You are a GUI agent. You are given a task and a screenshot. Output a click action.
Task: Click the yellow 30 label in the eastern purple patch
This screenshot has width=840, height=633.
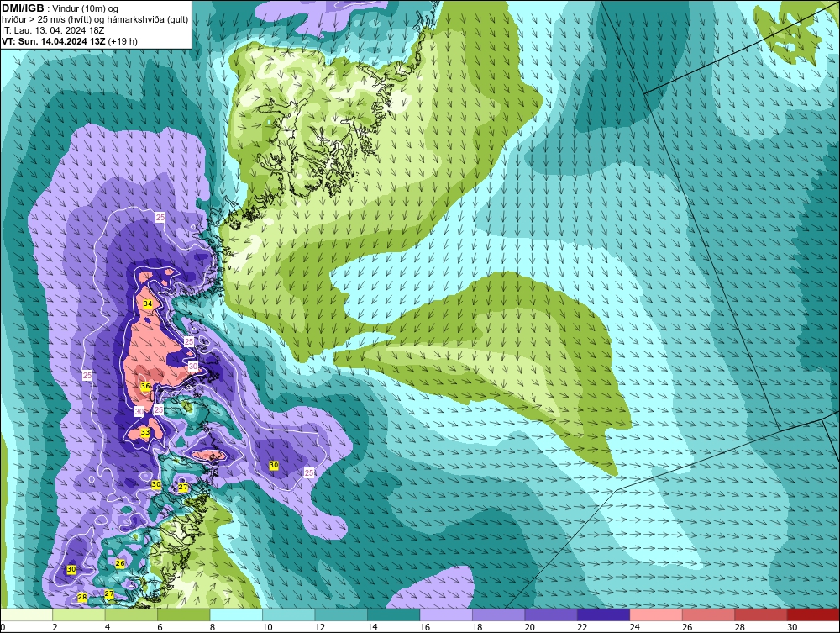274,465
